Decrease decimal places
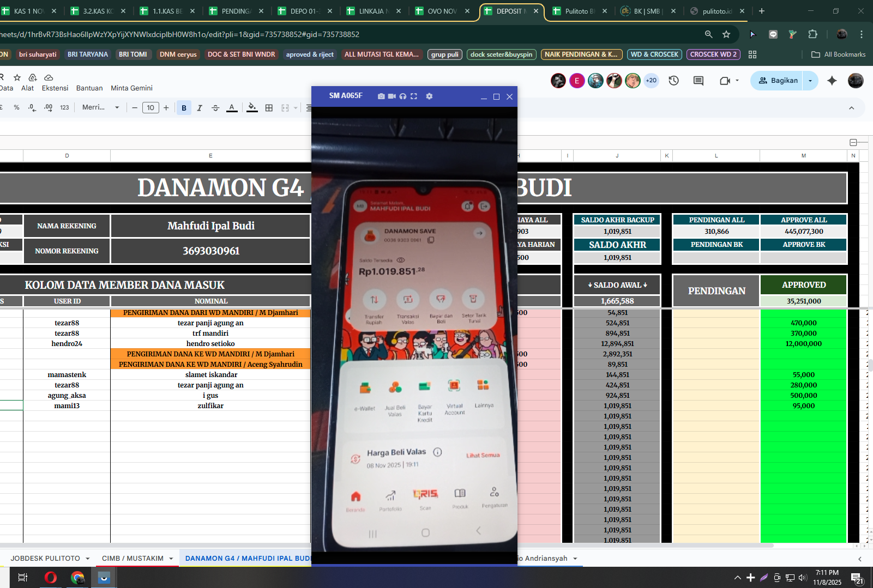Image resolution: width=873 pixels, height=588 pixels. point(32,108)
